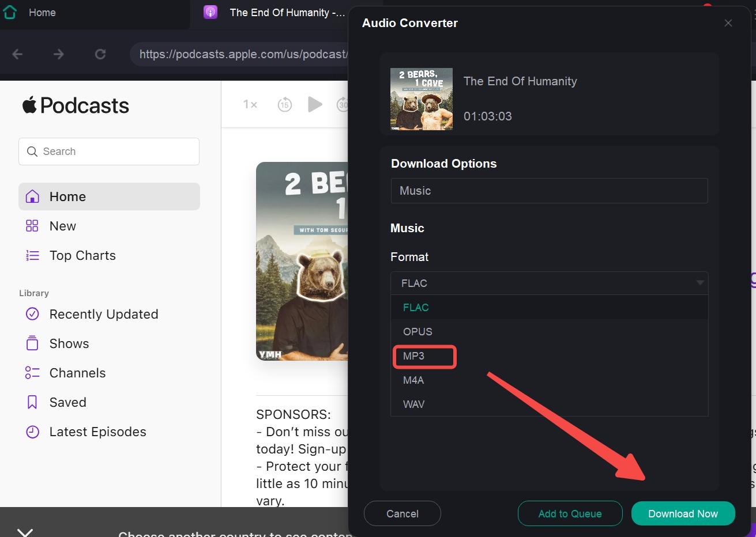The image size is (756, 537).
Task: Click the Apple Podcasts logo
Action: (76, 105)
